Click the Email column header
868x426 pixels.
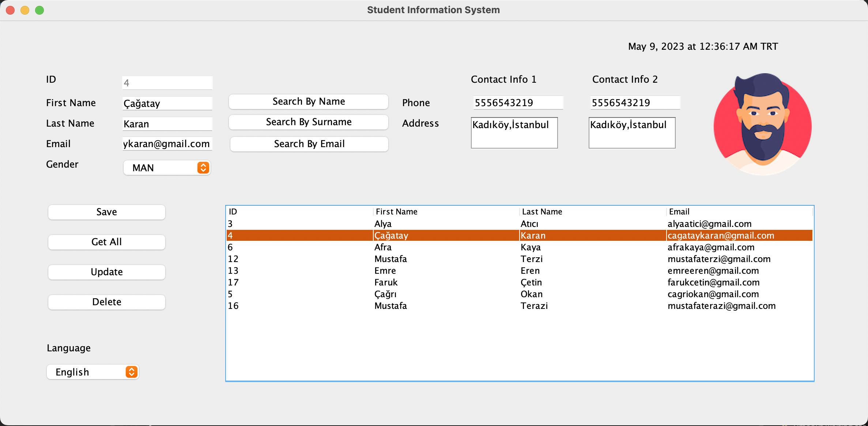(x=679, y=211)
